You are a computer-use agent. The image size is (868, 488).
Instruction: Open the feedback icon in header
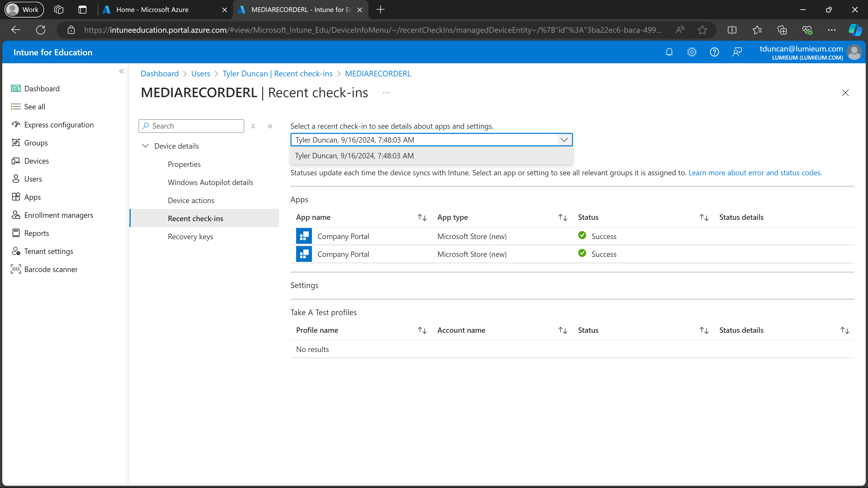pos(737,52)
